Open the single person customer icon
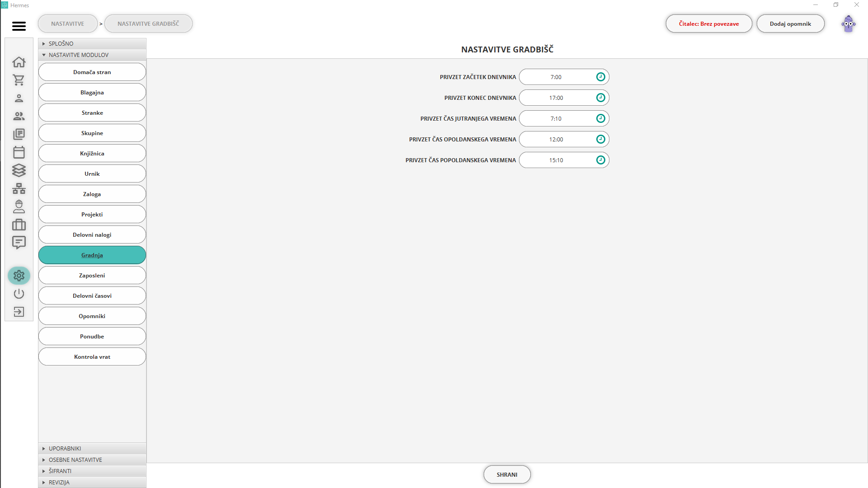The width and height of the screenshot is (868, 488). pos(19,98)
